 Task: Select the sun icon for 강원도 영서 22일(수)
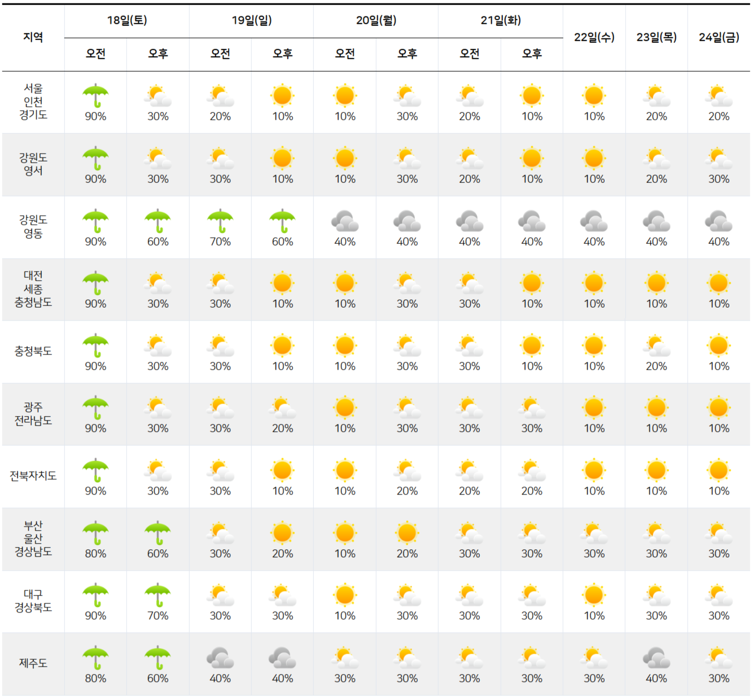[x=594, y=159]
